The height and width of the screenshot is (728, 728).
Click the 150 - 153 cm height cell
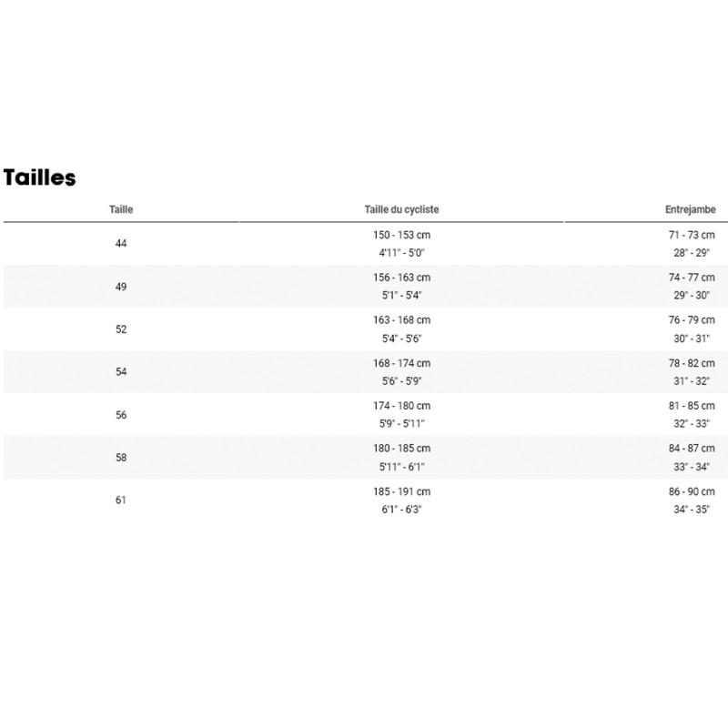pos(401,235)
